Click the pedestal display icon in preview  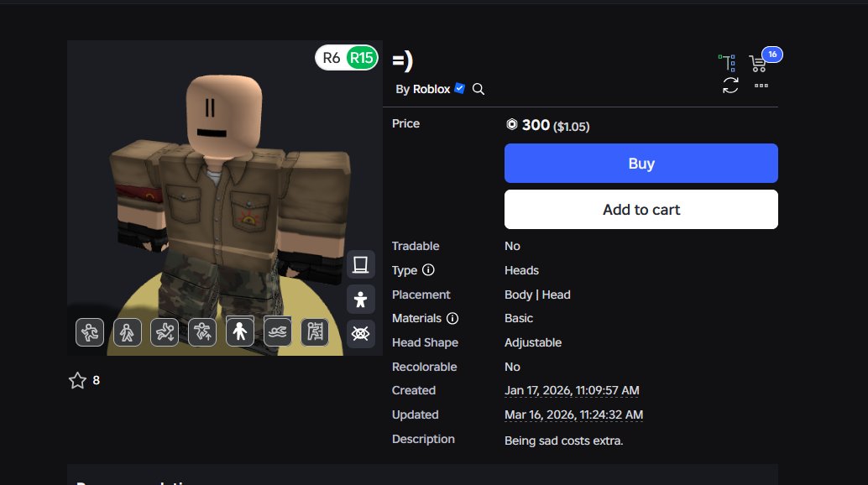[x=360, y=265]
